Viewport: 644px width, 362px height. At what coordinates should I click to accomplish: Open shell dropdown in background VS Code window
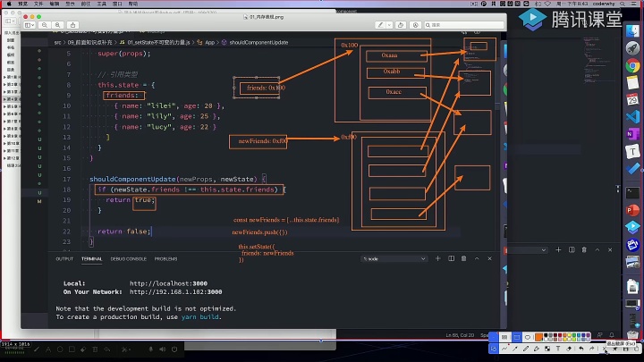pos(544,250)
